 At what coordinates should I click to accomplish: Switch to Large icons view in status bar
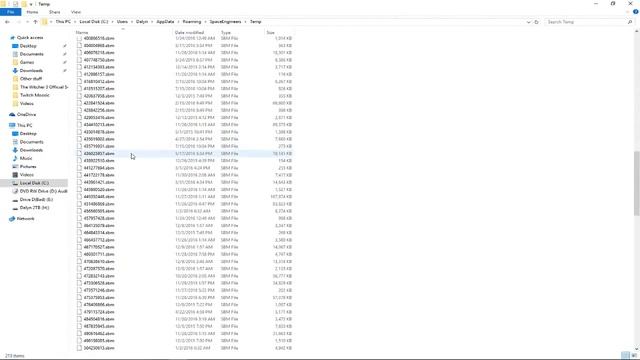point(634,356)
